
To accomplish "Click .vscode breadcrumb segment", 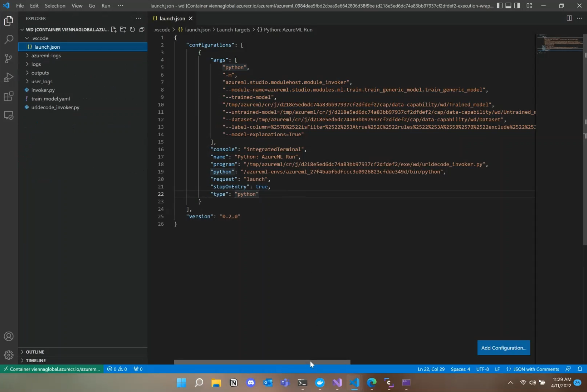I will point(162,29).
